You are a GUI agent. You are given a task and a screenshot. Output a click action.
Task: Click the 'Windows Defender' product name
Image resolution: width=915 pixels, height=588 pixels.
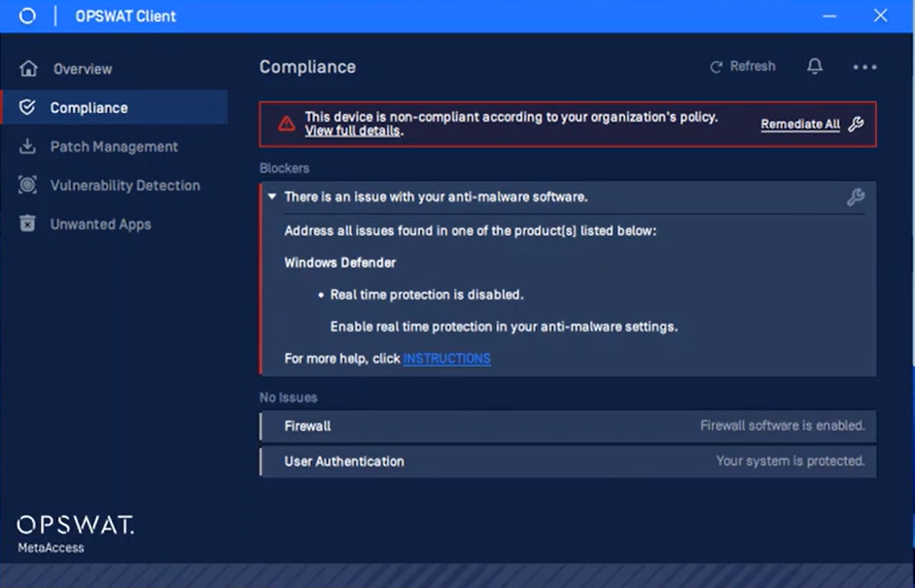point(340,262)
